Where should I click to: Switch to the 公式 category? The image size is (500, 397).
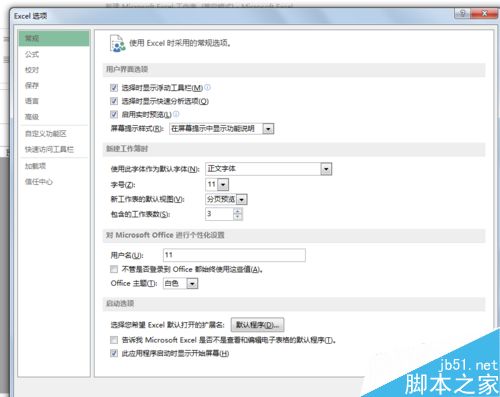coord(54,54)
